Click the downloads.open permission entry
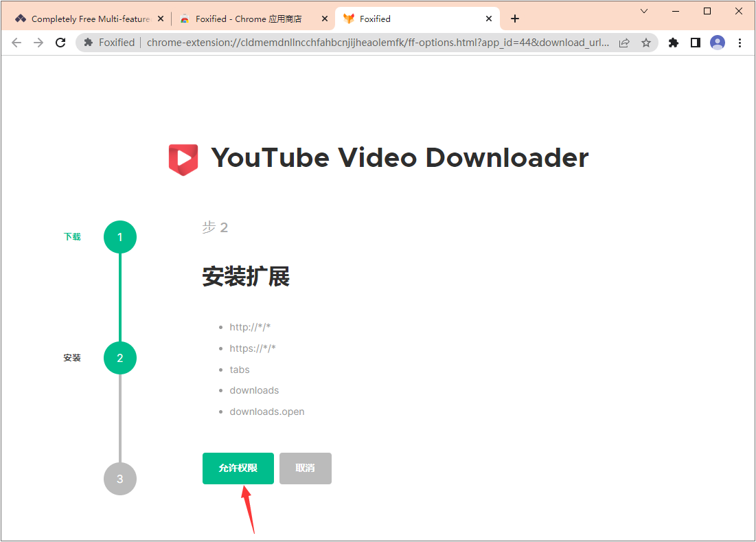The height and width of the screenshot is (542, 756). pyautogui.click(x=267, y=411)
